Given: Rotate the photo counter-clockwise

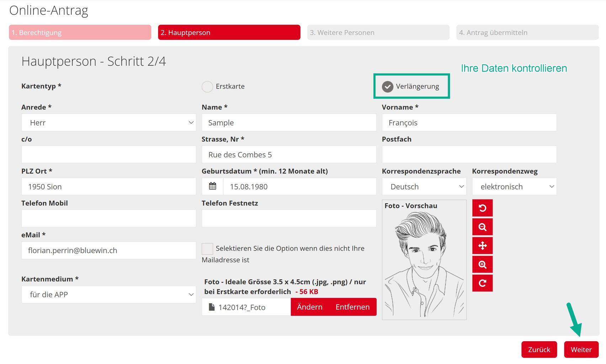Looking at the screenshot, I should (x=482, y=208).
